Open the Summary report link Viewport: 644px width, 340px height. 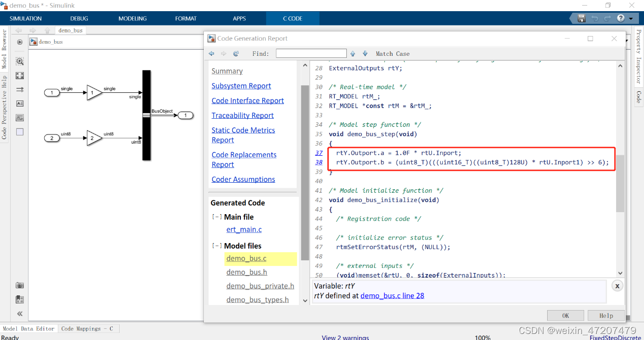click(227, 71)
